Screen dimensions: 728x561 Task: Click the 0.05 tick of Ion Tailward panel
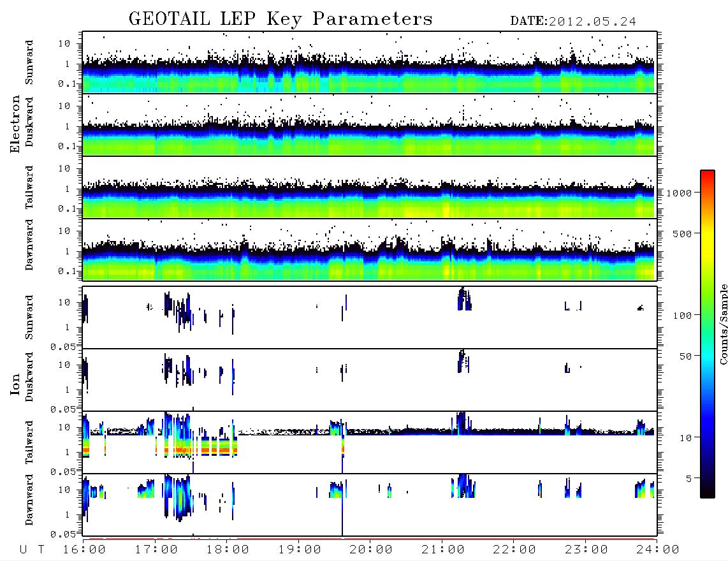click(x=63, y=472)
